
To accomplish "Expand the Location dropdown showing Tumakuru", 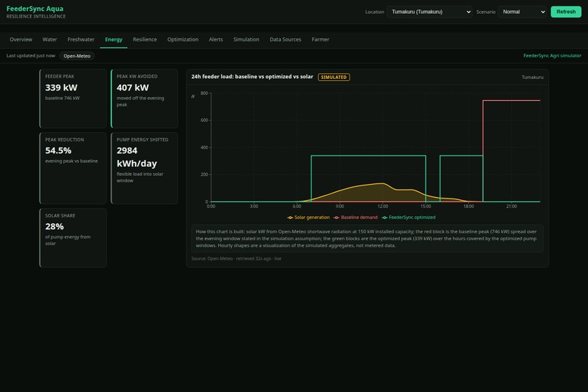I will [430, 12].
